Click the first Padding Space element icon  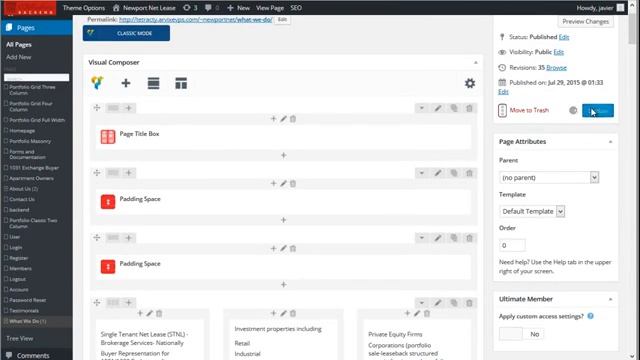(x=108, y=202)
